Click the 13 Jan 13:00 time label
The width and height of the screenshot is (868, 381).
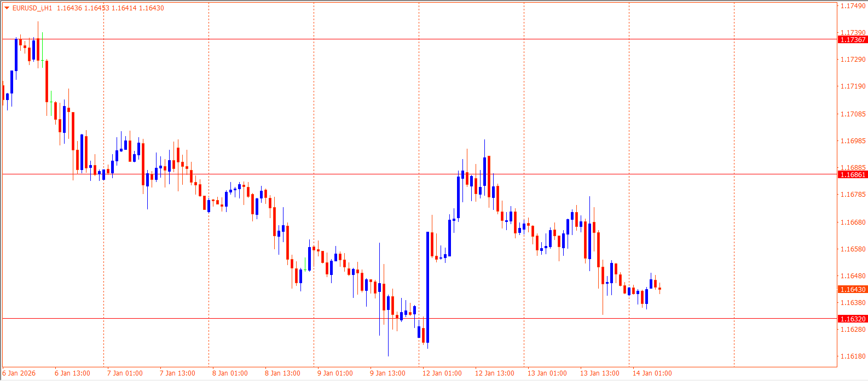click(x=600, y=373)
